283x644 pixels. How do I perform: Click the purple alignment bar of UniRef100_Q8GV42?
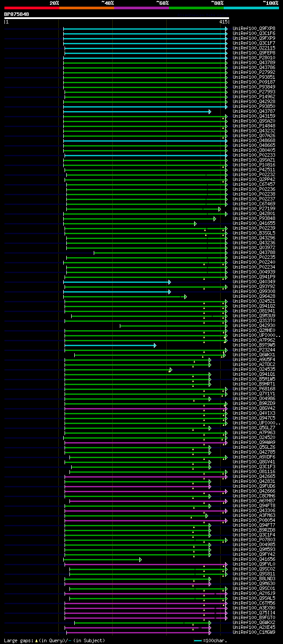tap(146, 409)
